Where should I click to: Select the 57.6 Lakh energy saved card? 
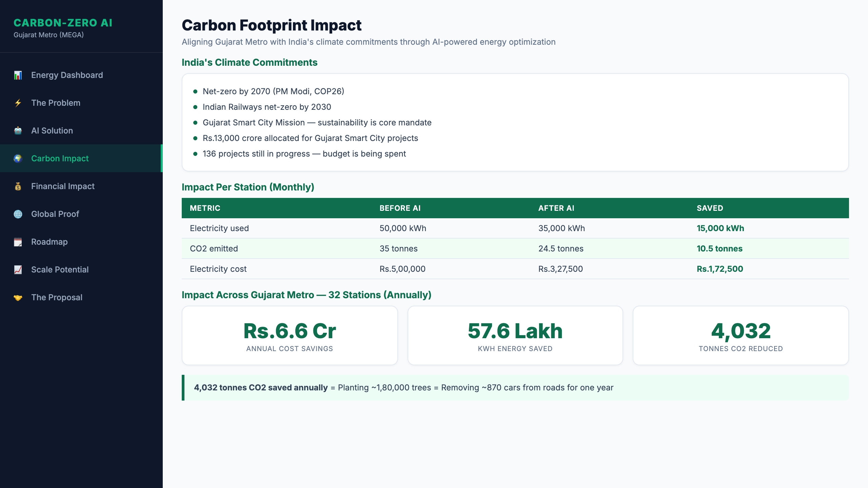click(515, 335)
